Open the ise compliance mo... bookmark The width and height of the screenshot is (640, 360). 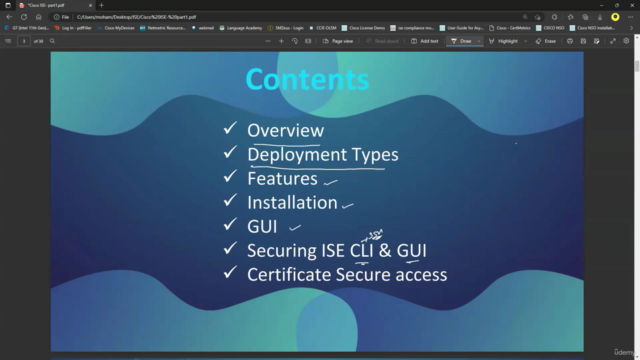(x=412, y=28)
